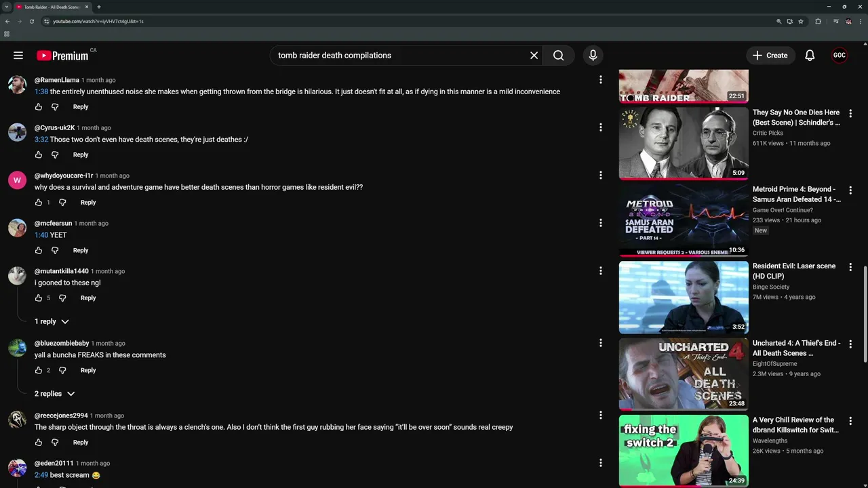The width and height of the screenshot is (868, 488).
Task: Dislike the comment by @RamenLlama
Action: point(55,107)
